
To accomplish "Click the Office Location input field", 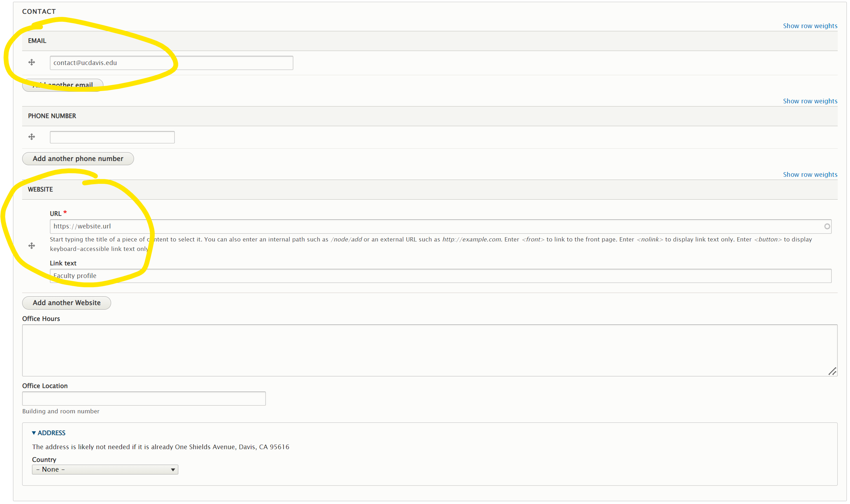I will [x=143, y=399].
